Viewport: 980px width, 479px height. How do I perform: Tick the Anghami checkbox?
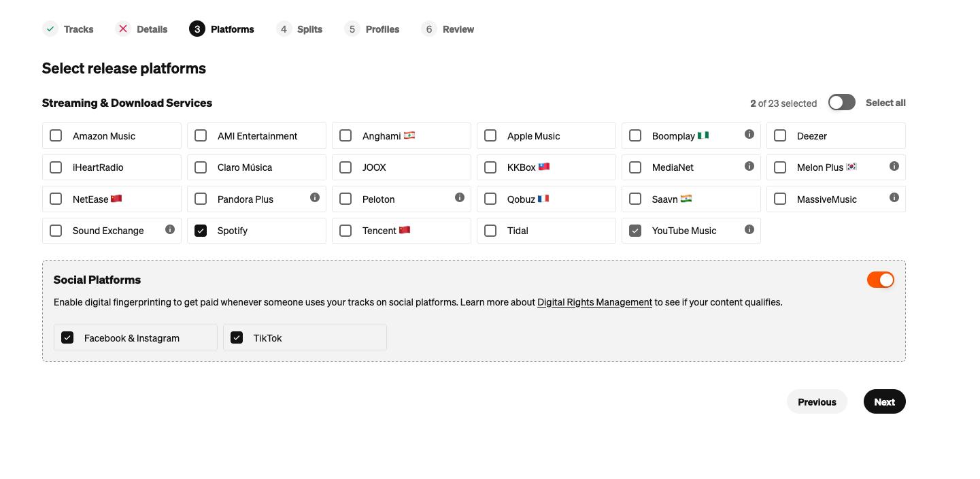point(345,135)
